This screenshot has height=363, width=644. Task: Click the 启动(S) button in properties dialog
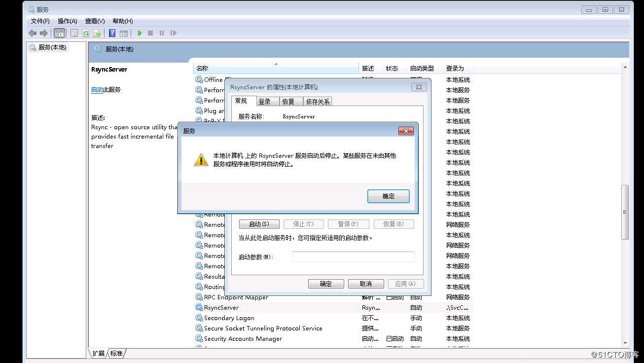pyautogui.click(x=259, y=224)
